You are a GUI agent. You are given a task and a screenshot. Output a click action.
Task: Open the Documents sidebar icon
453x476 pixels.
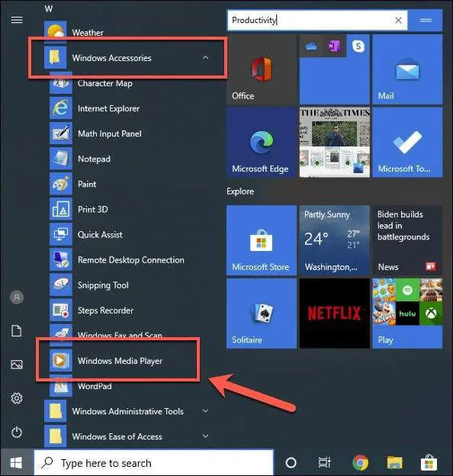pyautogui.click(x=17, y=330)
